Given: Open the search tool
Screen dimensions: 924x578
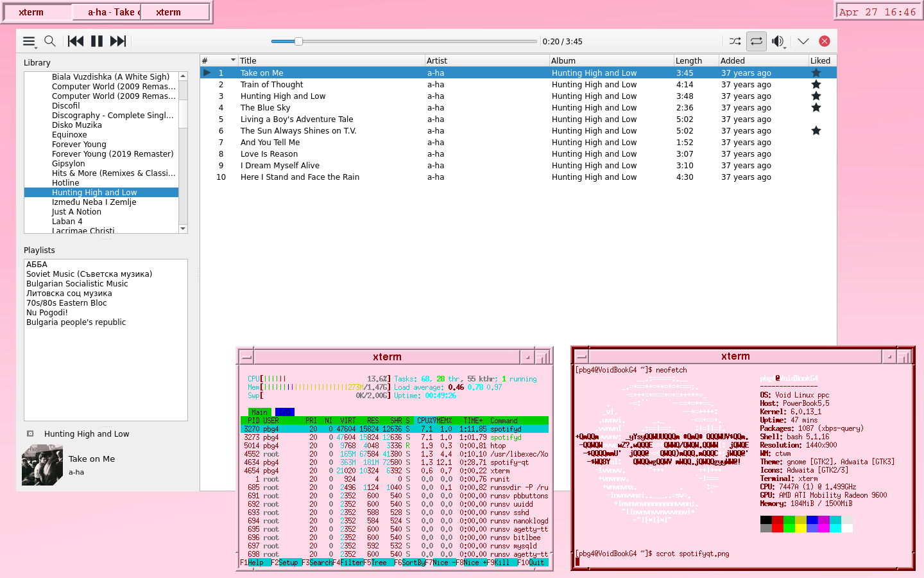Looking at the screenshot, I should click(49, 41).
